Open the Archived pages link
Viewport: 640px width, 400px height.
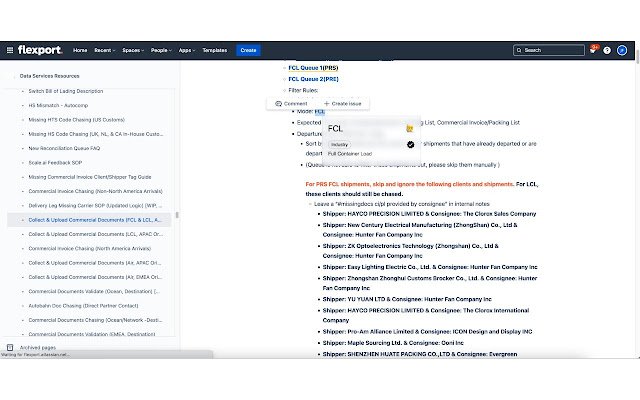[38, 348]
